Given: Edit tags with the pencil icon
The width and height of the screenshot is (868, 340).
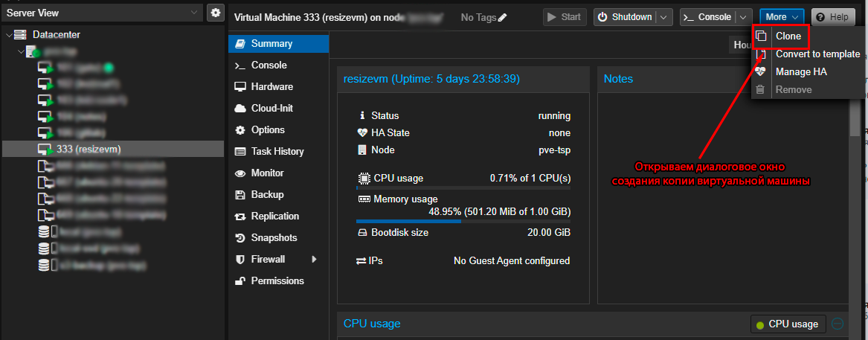Looking at the screenshot, I should point(502,18).
